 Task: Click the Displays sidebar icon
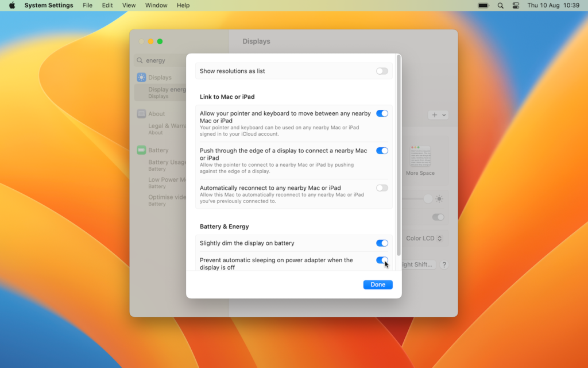(x=141, y=78)
